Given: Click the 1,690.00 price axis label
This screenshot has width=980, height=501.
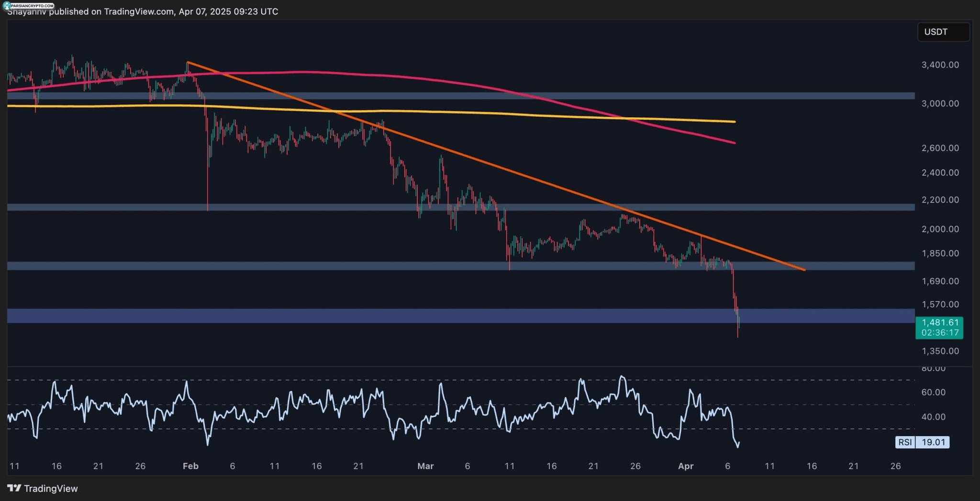Looking at the screenshot, I should click(940, 281).
